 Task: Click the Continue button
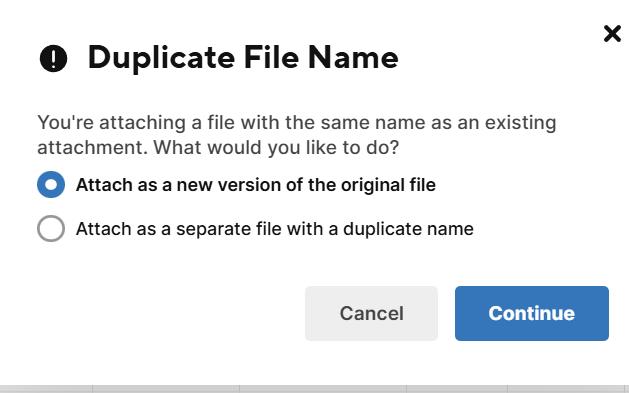[x=532, y=313]
